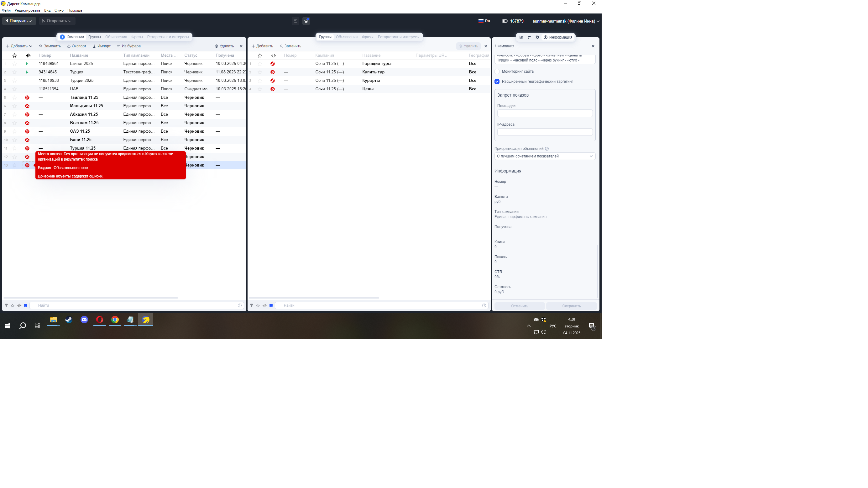The height and width of the screenshot is (488, 868).
Task: Click the Экспорт button
Action: coord(77,46)
